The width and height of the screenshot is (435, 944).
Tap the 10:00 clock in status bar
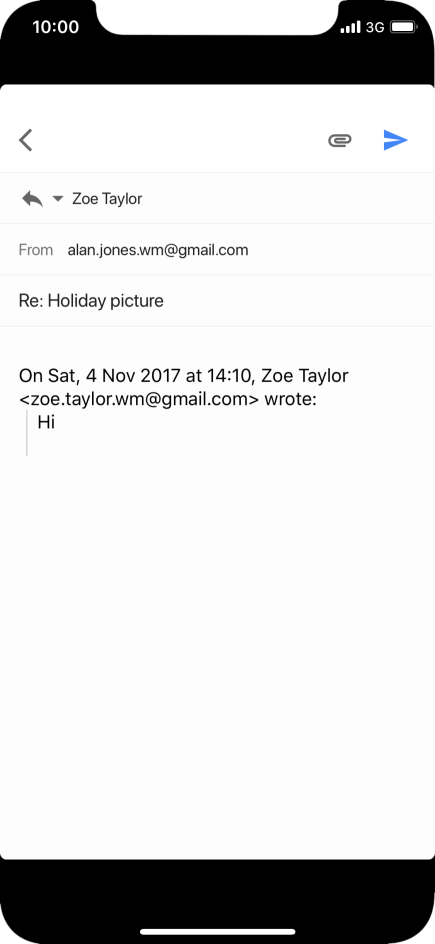point(55,27)
